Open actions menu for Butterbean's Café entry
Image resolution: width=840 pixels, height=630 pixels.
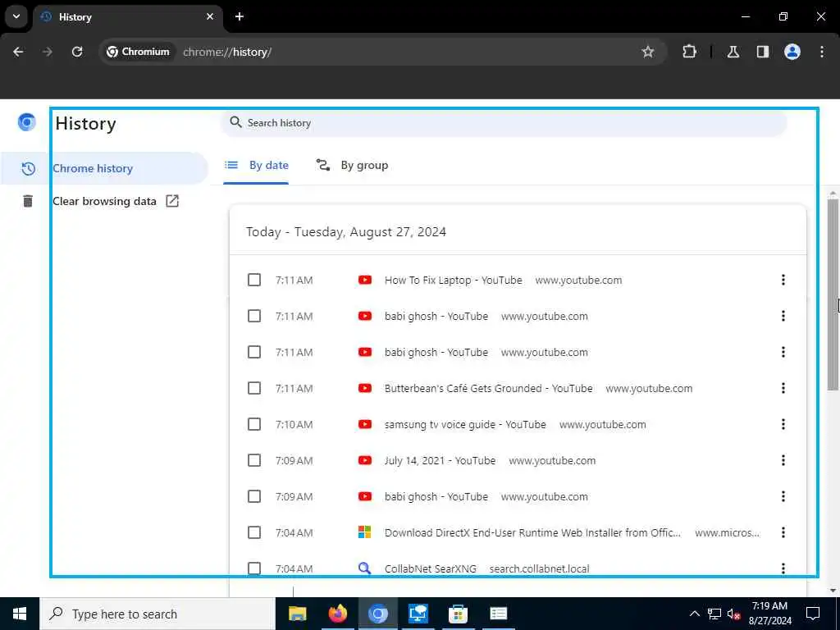783,388
